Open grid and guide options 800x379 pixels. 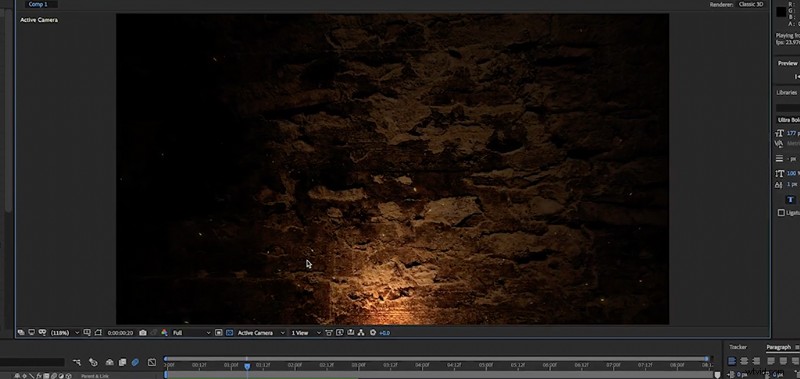87,333
